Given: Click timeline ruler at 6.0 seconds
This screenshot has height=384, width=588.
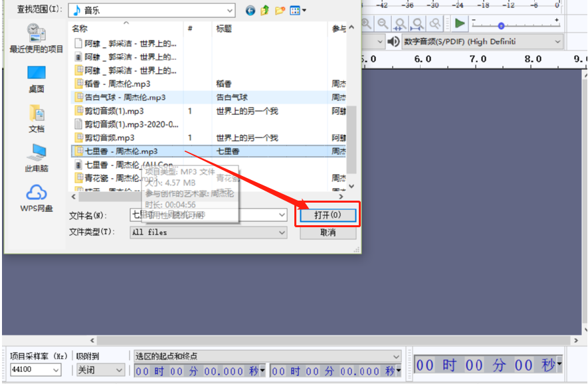Looking at the screenshot, I should click(423, 59).
